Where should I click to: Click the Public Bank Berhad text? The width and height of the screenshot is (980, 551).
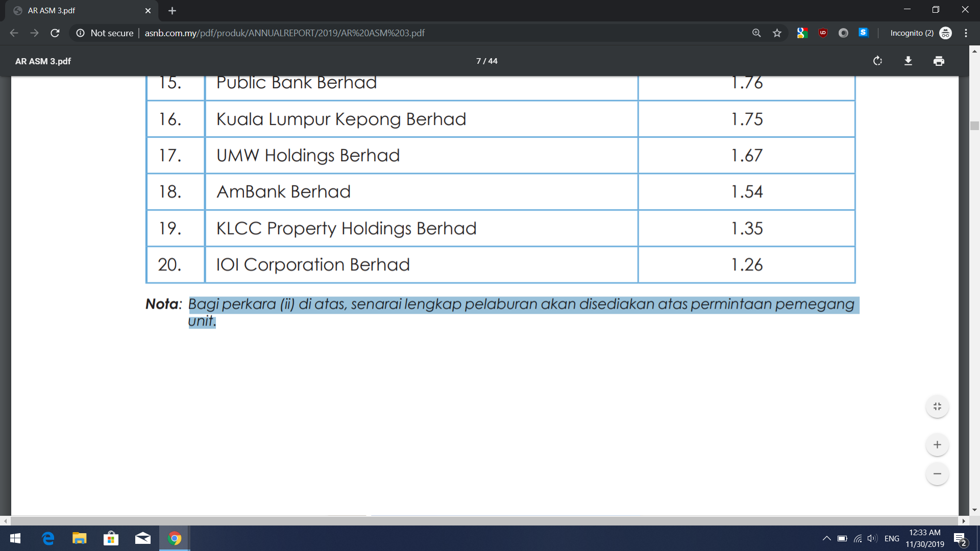[x=296, y=83]
